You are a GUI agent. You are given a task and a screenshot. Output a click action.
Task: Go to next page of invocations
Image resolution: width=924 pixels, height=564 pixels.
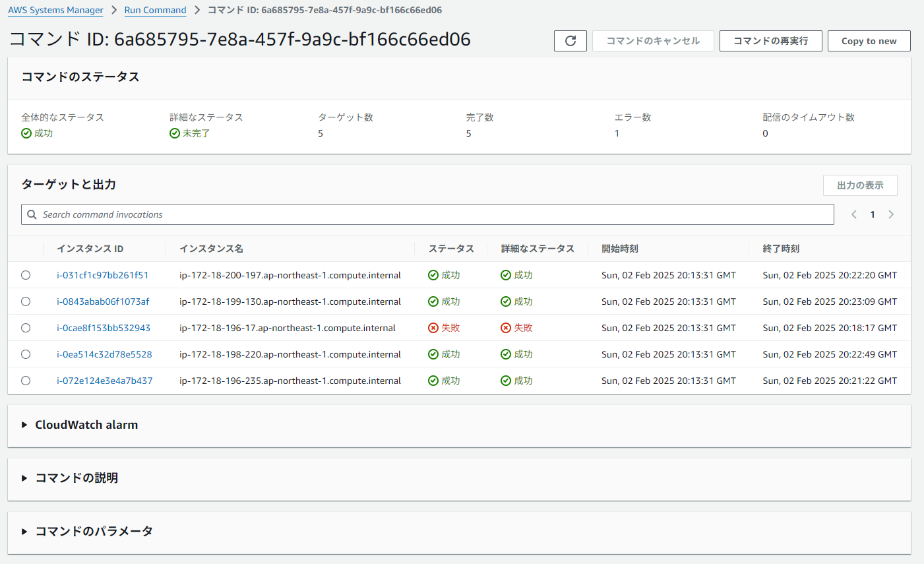891,214
